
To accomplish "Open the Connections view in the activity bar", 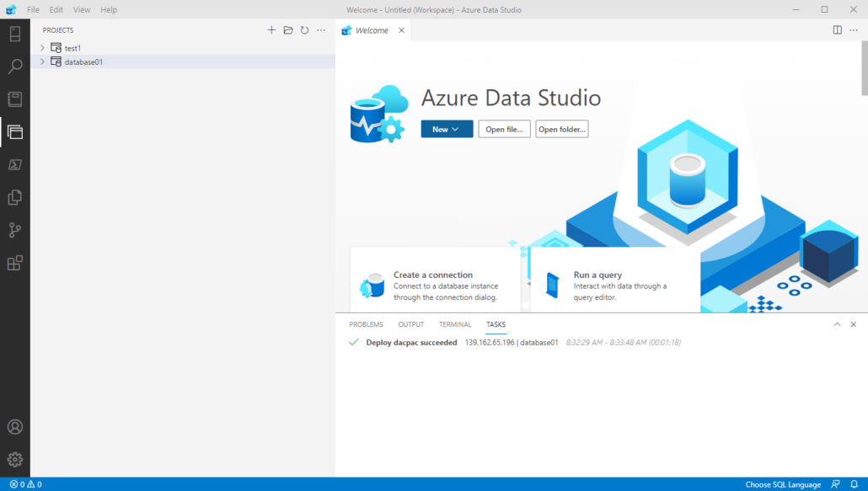I will click(x=14, y=34).
